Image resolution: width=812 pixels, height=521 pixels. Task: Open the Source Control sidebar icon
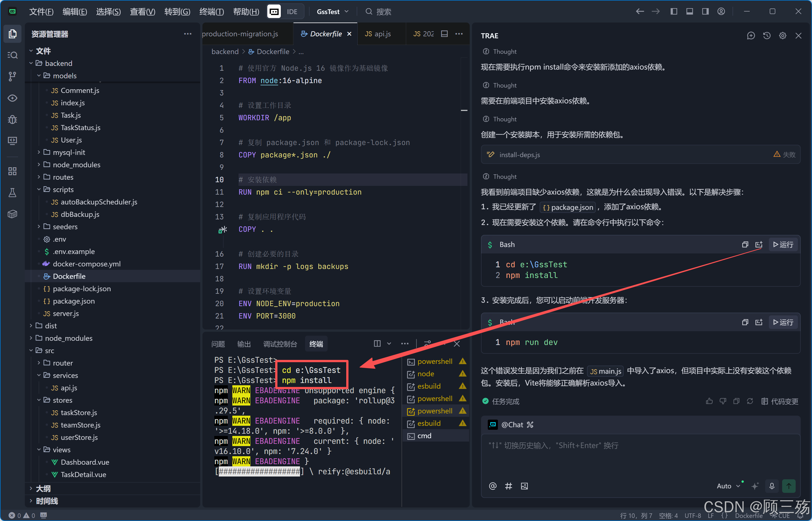click(12, 76)
